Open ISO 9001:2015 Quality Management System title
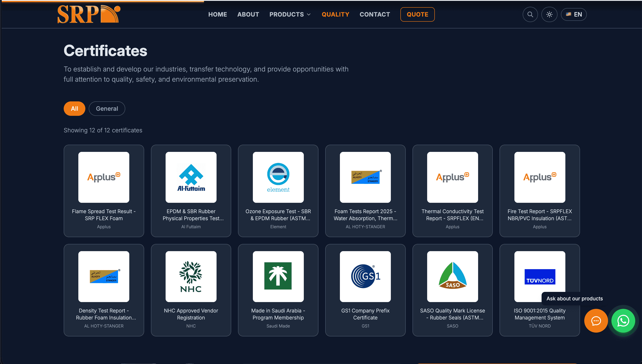 (540, 314)
